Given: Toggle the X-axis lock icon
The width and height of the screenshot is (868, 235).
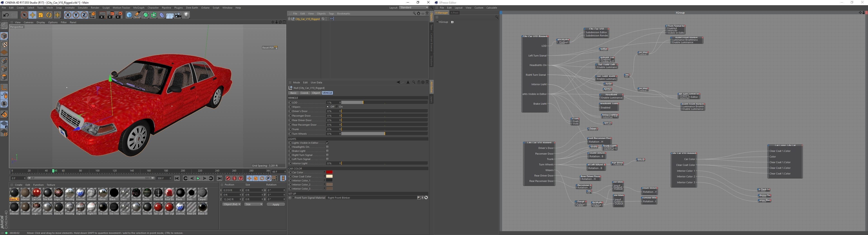Looking at the screenshot, I should point(68,15).
